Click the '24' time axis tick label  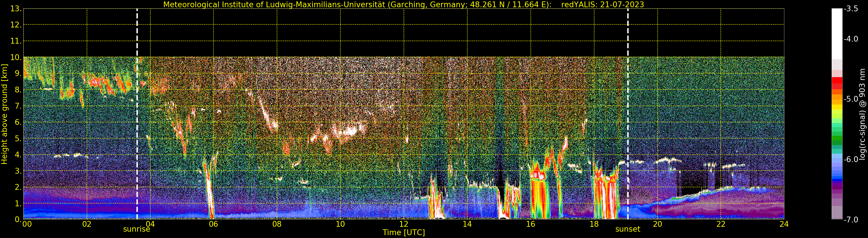(784, 224)
